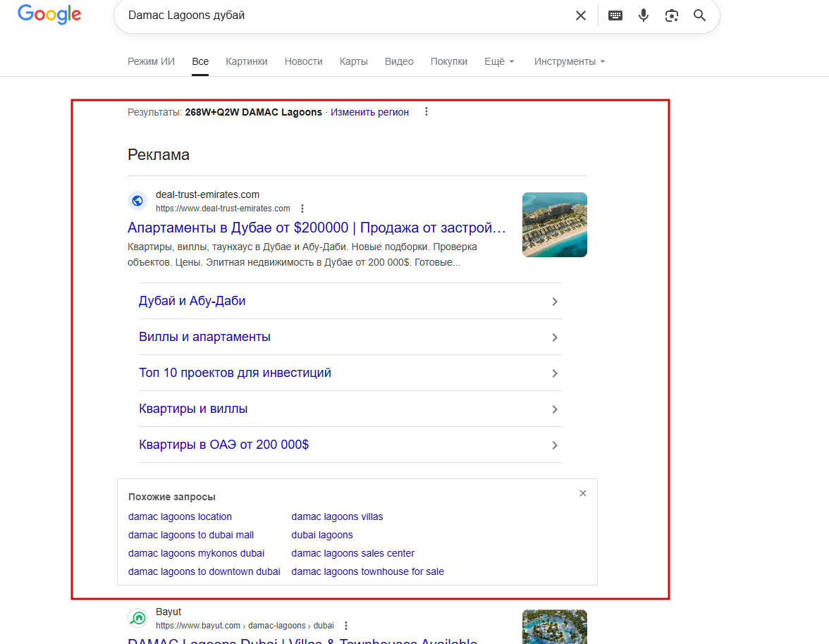Open the Новости tab
This screenshot has height=644, width=829.
pyautogui.click(x=303, y=61)
